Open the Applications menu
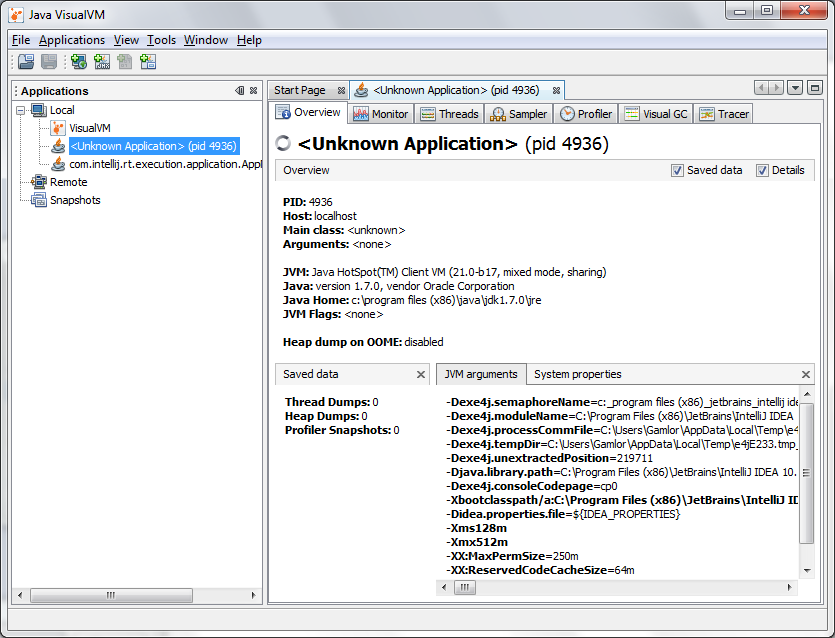Image resolution: width=835 pixels, height=638 pixels. [x=72, y=40]
